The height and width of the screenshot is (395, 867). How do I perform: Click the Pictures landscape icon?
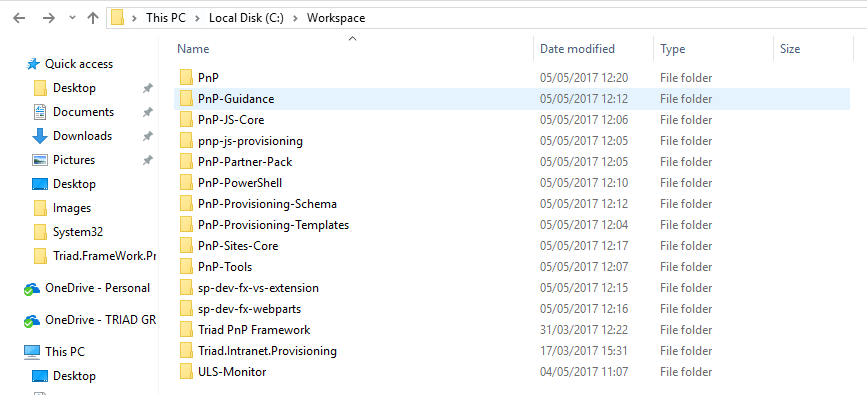pos(40,160)
